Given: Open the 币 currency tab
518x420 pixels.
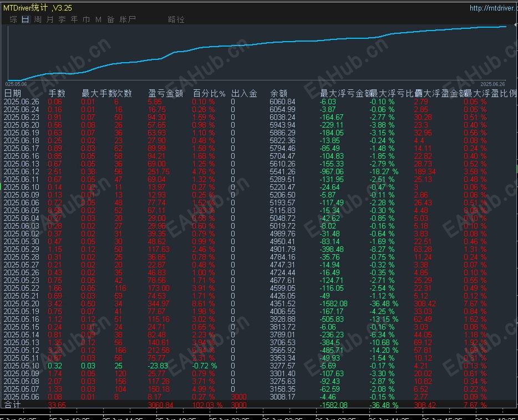Looking at the screenshot, I should click(86, 19).
